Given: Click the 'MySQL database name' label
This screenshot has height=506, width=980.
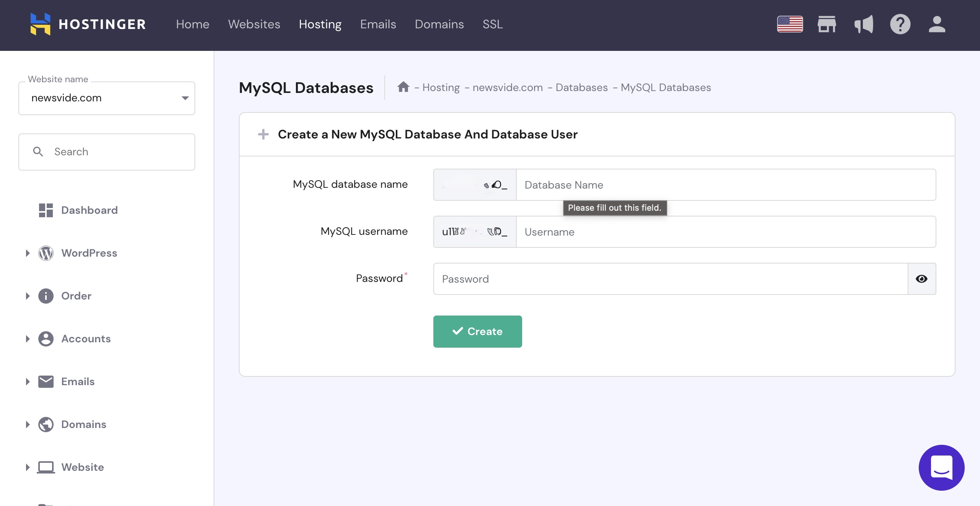Looking at the screenshot, I should pyautogui.click(x=350, y=184).
